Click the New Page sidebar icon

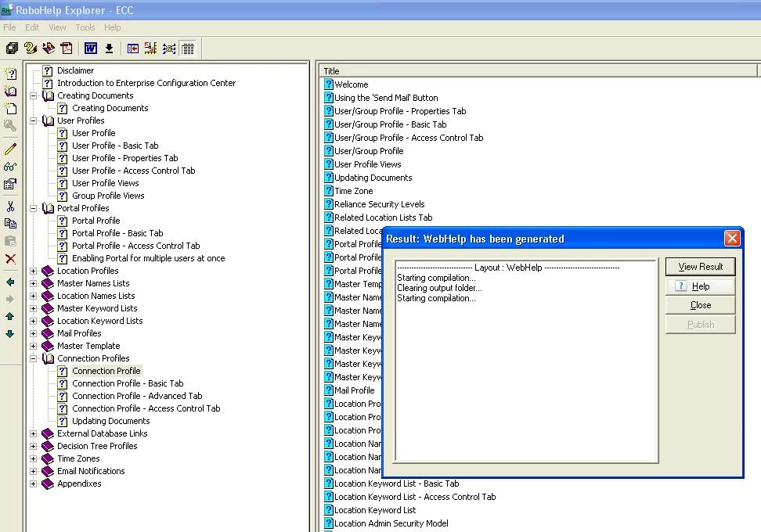(10, 109)
